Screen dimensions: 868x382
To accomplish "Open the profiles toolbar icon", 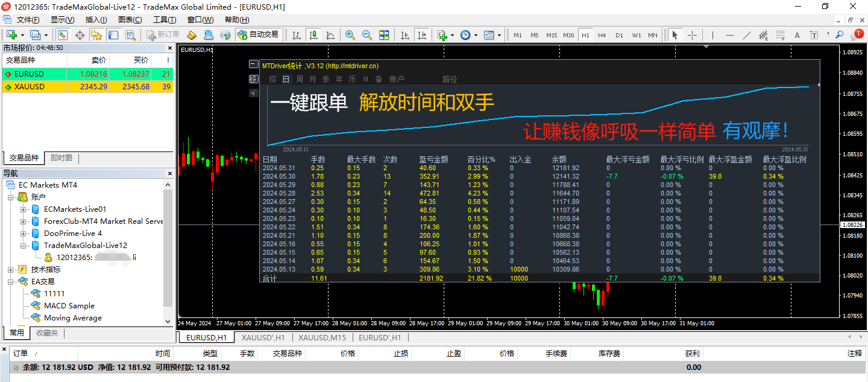I will (35, 35).
